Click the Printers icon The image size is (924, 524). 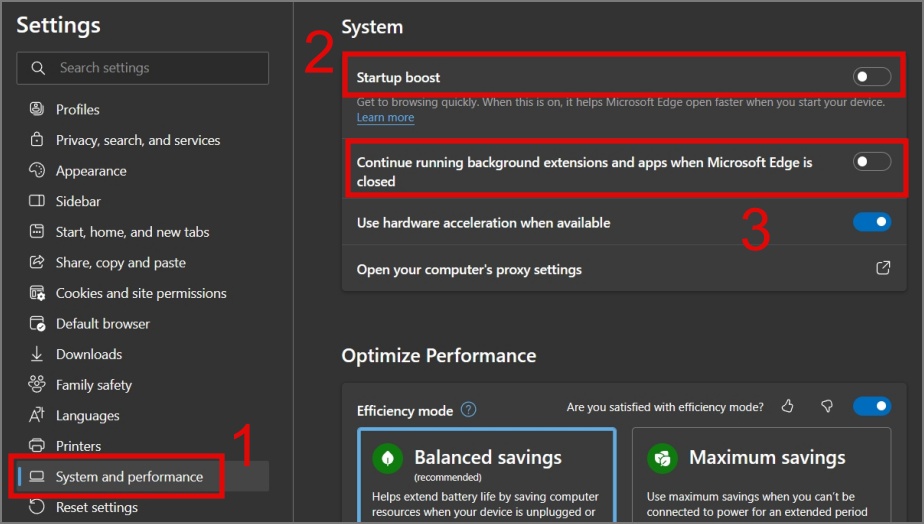pos(37,446)
